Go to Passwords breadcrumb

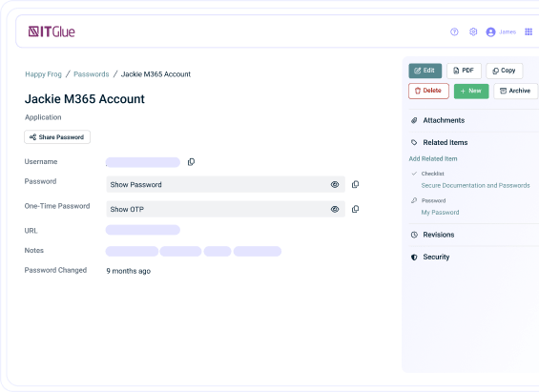91,74
